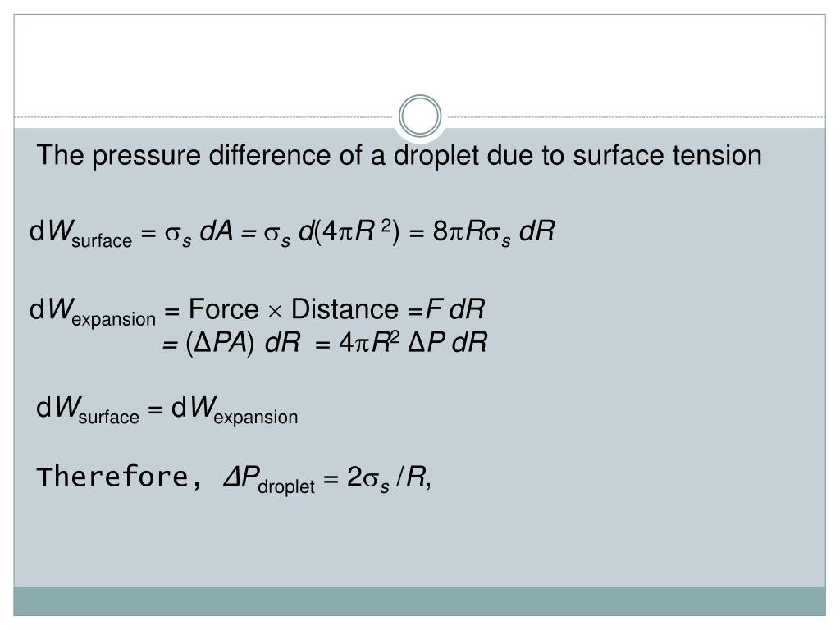Click the word Therefore
Image resolution: width=840 pixels, height=630 pixels.
(x=112, y=477)
